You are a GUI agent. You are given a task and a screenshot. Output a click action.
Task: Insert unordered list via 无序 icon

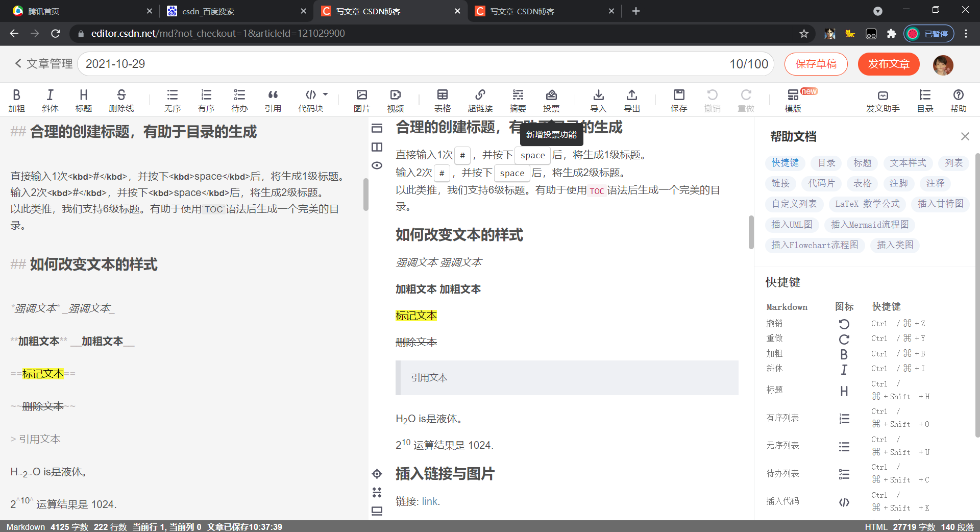click(173, 100)
